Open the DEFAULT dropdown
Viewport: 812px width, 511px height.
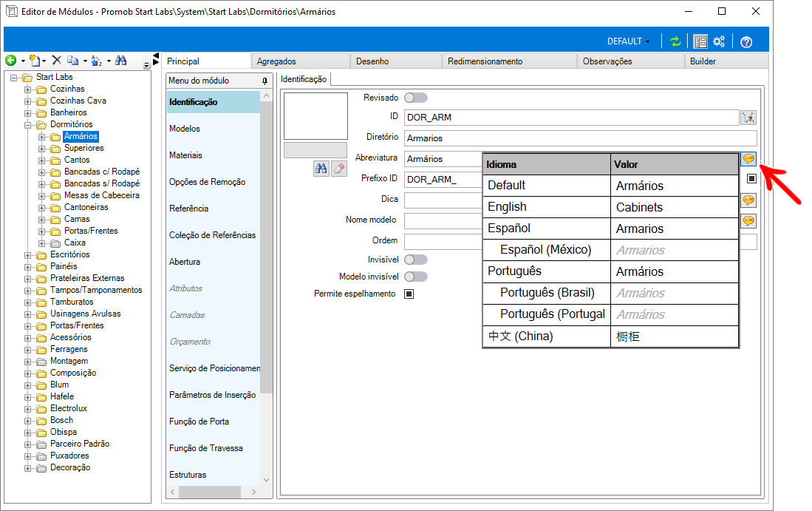[628, 41]
